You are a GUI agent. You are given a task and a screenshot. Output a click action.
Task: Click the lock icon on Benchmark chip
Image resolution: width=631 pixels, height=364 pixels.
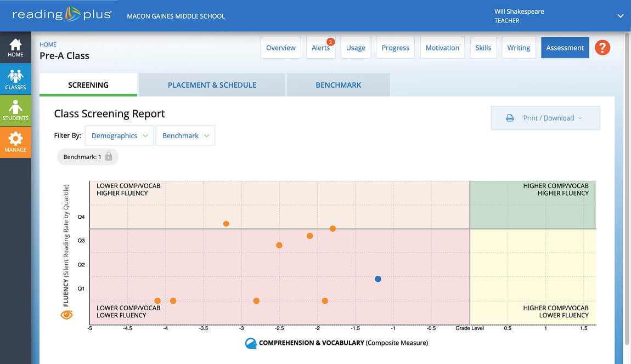(109, 157)
